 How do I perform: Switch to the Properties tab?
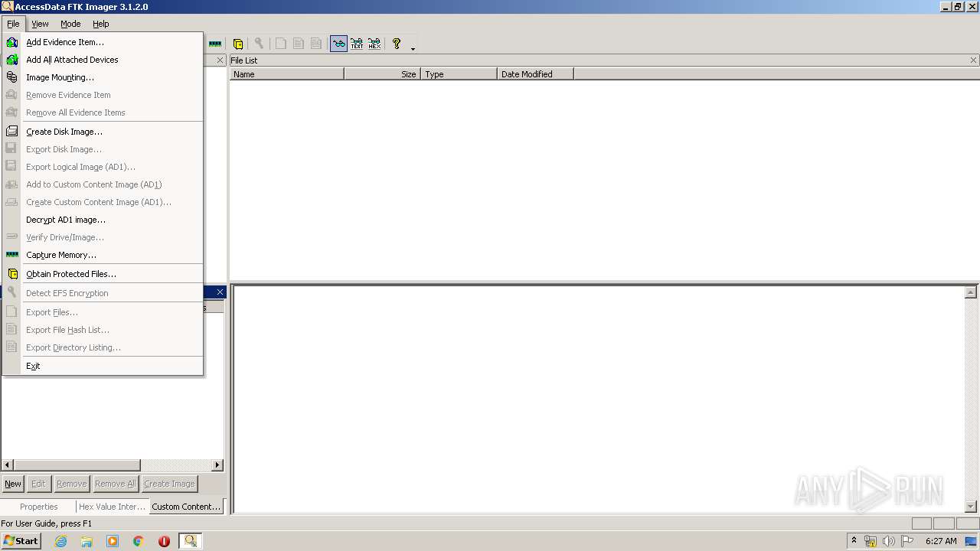coord(38,507)
